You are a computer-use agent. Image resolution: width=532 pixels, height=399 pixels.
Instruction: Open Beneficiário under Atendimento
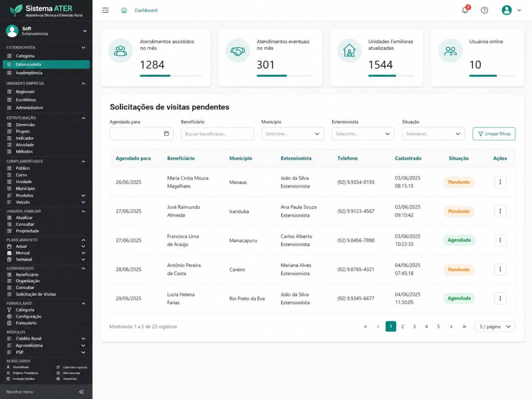(x=27, y=275)
